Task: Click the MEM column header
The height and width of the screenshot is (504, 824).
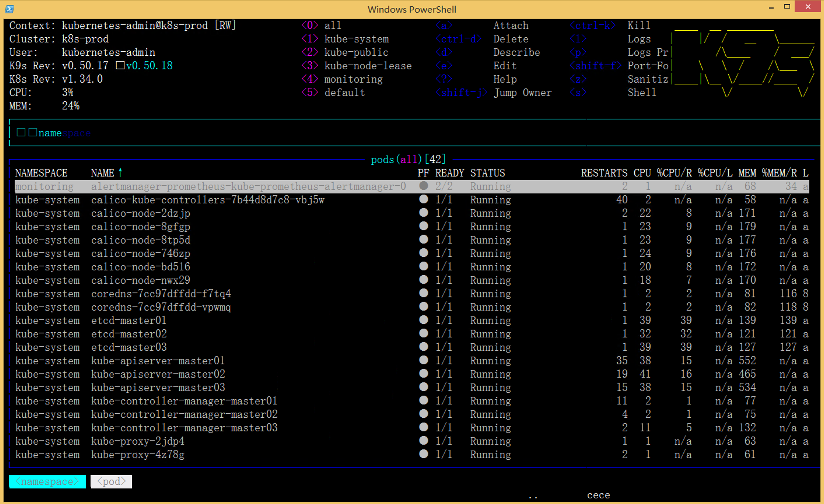Action: [747, 173]
